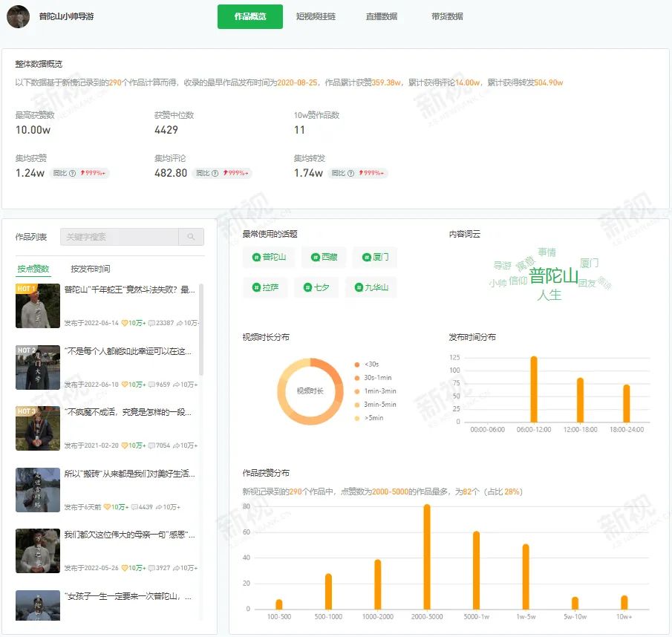Select the #普陀山 topic tag
The width and height of the screenshot is (672, 637).
tap(269, 257)
